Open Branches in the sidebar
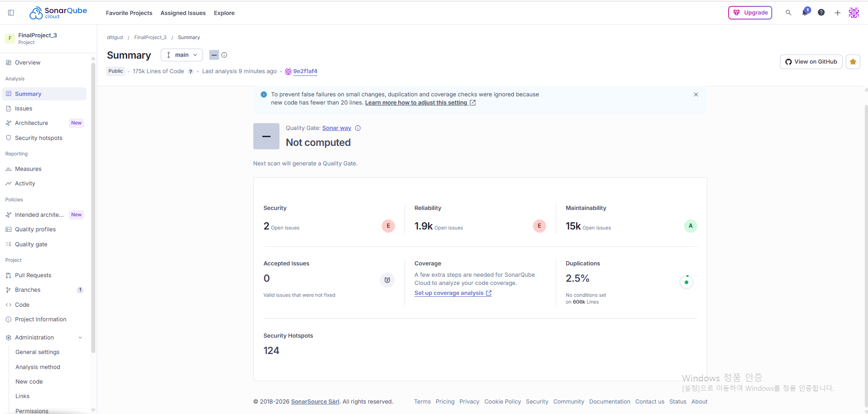 pos(44,290)
